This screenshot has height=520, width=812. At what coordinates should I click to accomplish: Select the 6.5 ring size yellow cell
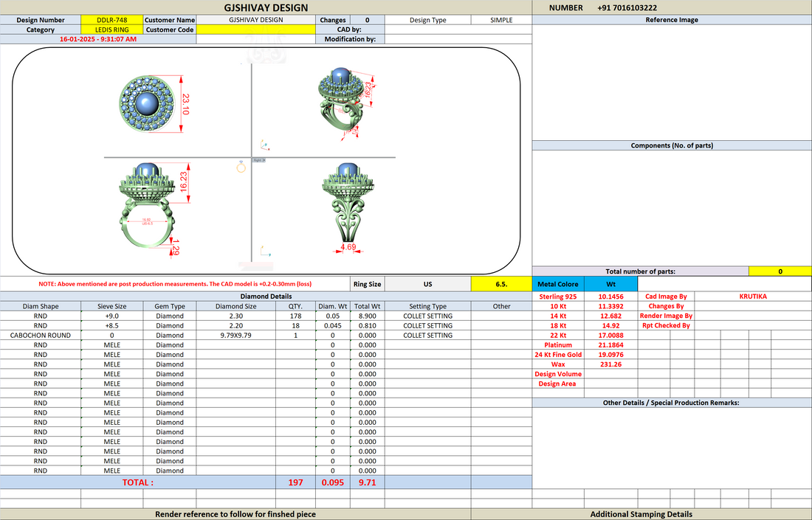pyautogui.click(x=501, y=284)
